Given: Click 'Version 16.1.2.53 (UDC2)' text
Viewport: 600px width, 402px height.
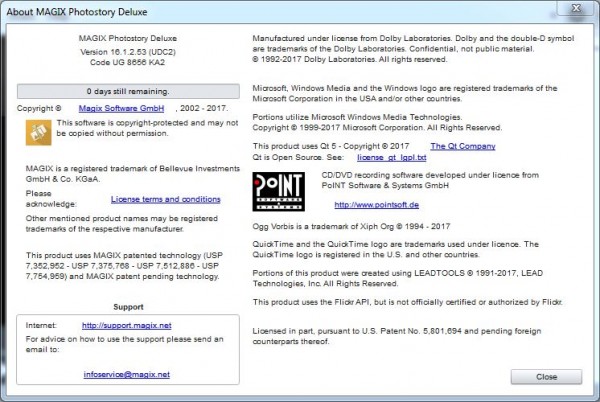Looking at the screenshot, I should click(128, 52).
